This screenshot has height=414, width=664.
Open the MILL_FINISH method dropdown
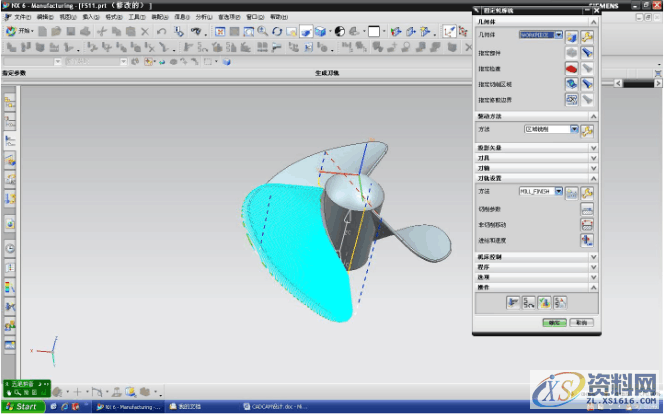pos(560,191)
